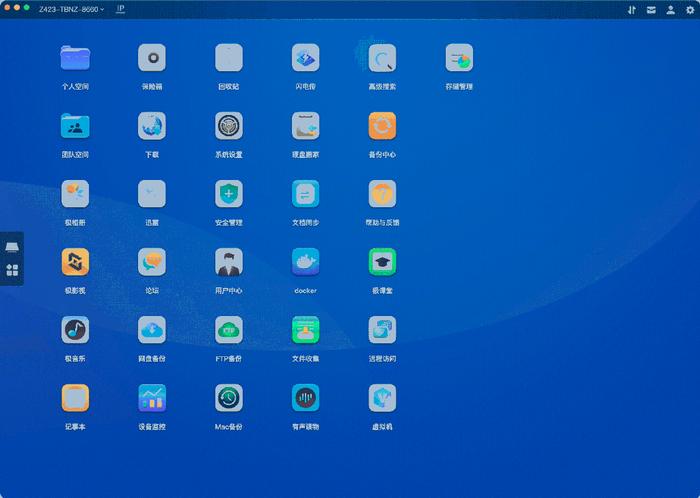
Task: Open 用户中心 user center
Action: point(229,262)
